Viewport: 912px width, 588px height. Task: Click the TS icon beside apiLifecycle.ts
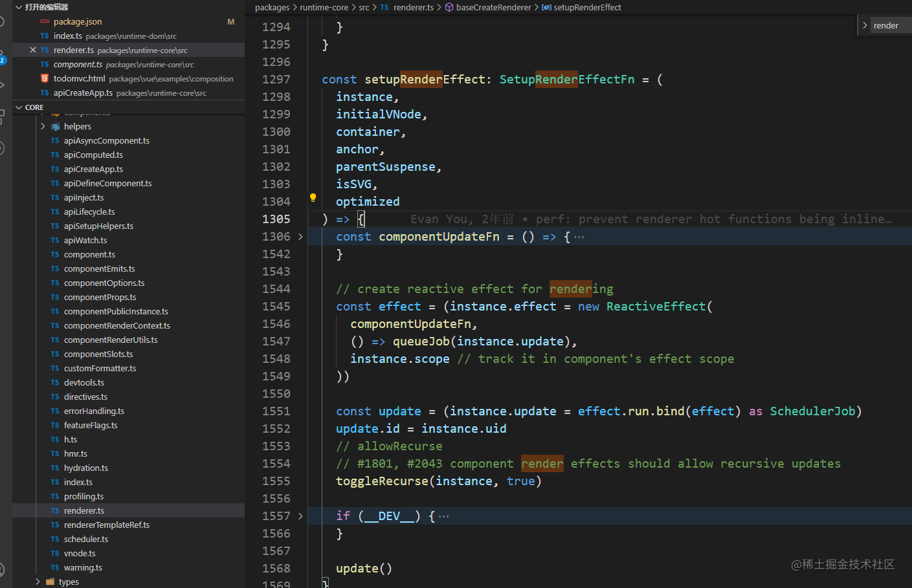55,212
